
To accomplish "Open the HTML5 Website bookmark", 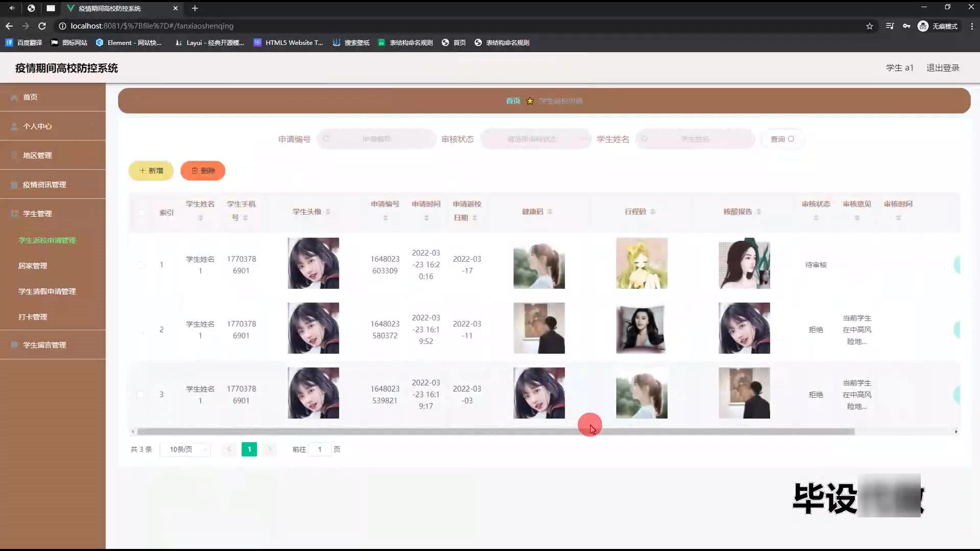I will point(288,43).
